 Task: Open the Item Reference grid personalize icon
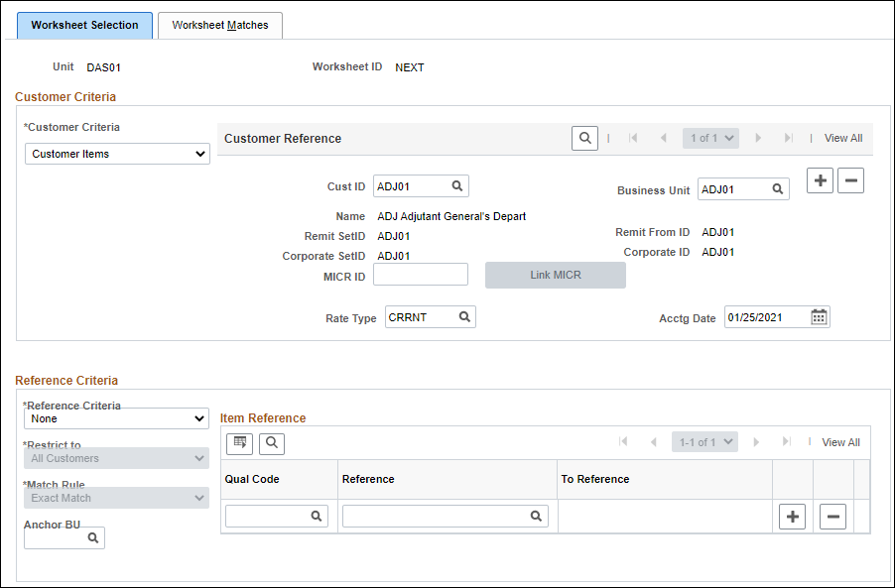click(238, 443)
